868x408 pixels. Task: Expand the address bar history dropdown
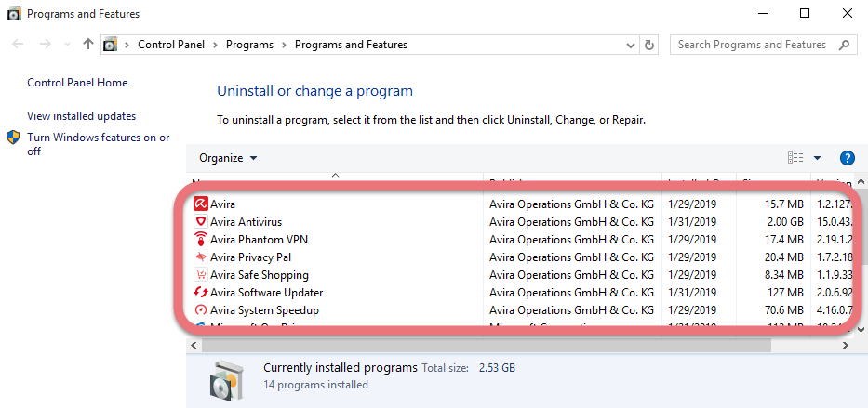click(x=630, y=45)
